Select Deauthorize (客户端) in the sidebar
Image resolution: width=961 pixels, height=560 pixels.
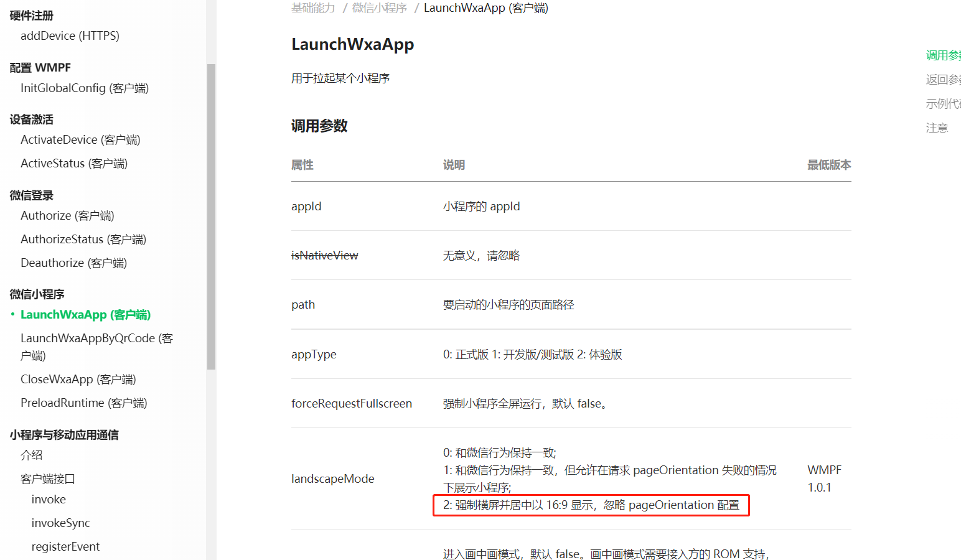pyautogui.click(x=73, y=263)
